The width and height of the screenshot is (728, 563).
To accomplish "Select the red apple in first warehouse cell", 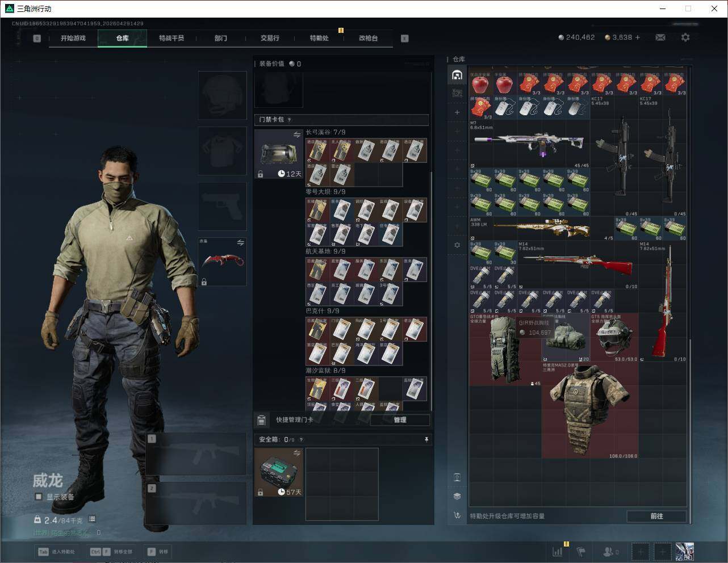I will pos(481,84).
